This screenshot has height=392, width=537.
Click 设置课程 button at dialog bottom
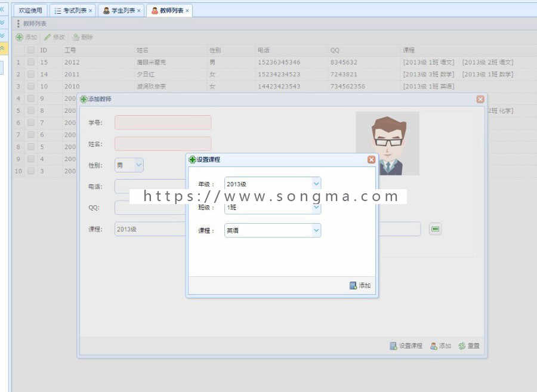(406, 346)
